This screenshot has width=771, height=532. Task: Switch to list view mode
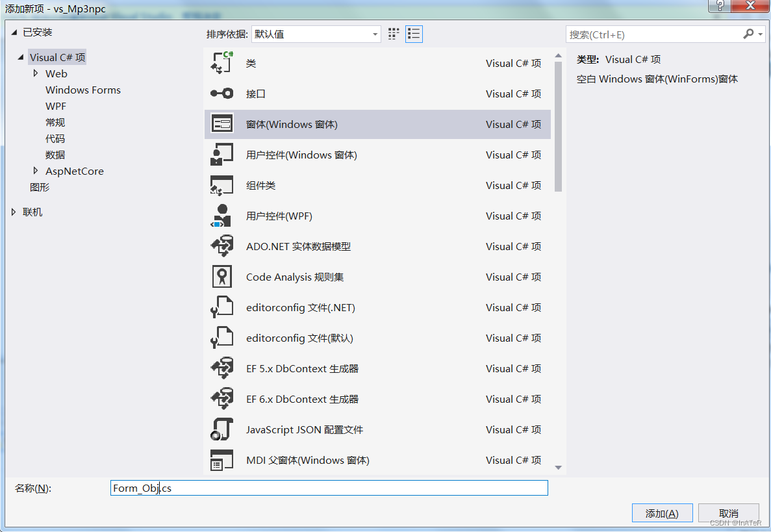tap(414, 34)
